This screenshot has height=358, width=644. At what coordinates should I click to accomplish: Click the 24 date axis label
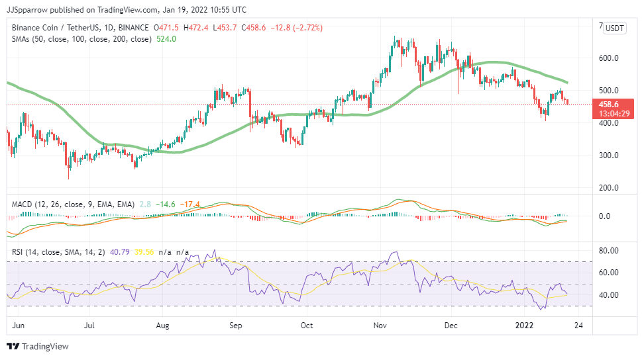(x=578, y=326)
